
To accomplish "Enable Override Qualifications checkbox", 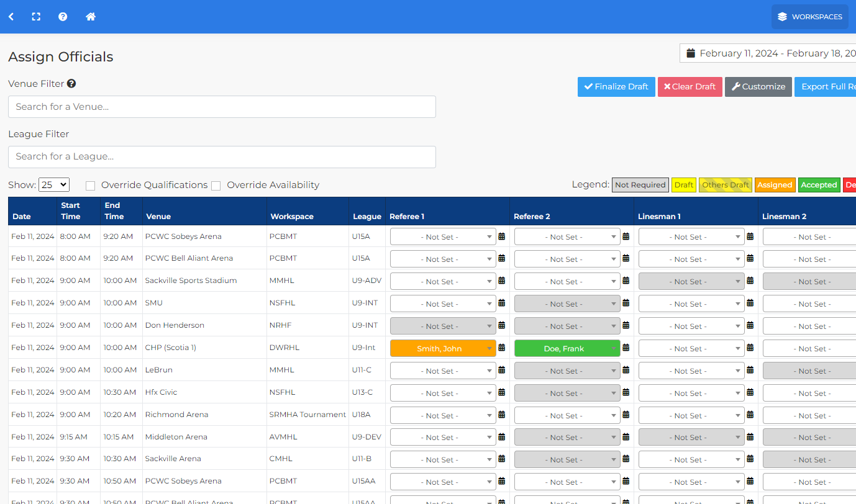I will [x=91, y=186].
